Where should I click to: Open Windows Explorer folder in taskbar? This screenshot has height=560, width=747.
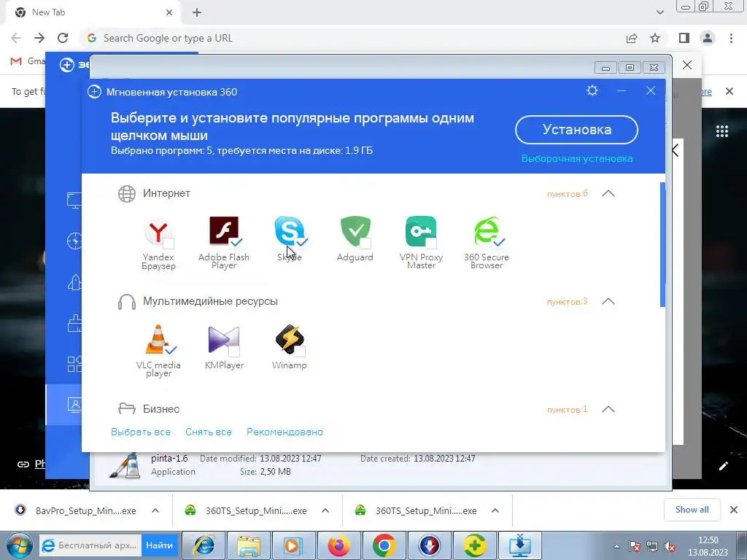point(249,545)
